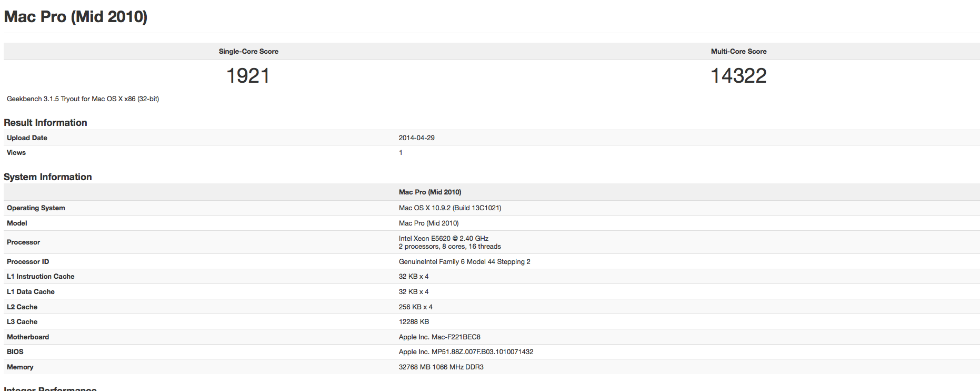Click the single-core score value 1921
Screen dimensions: 980x391
[248, 76]
